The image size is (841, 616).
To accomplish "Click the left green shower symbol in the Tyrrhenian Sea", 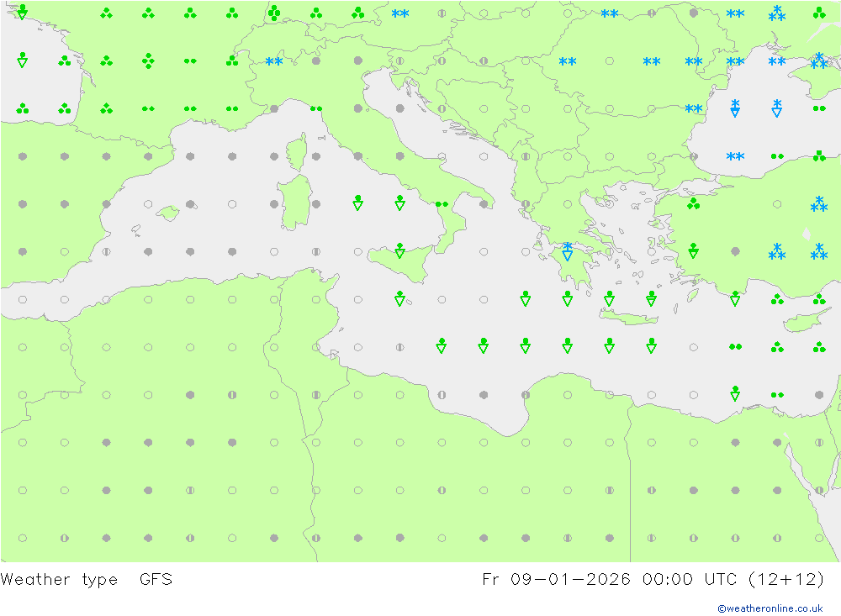I will pos(357,203).
